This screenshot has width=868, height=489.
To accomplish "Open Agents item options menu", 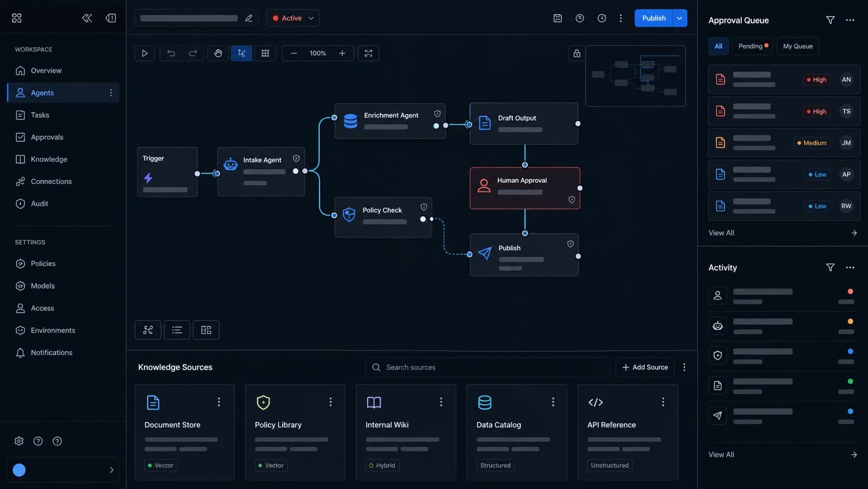I will [x=111, y=92].
